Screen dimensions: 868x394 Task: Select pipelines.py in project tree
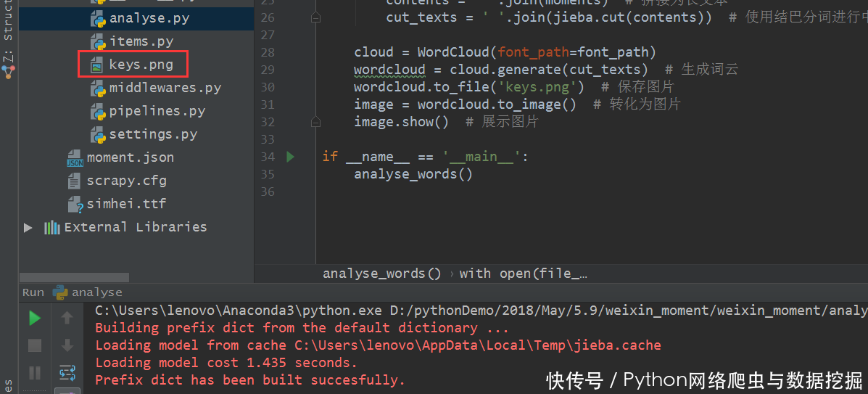click(x=157, y=112)
